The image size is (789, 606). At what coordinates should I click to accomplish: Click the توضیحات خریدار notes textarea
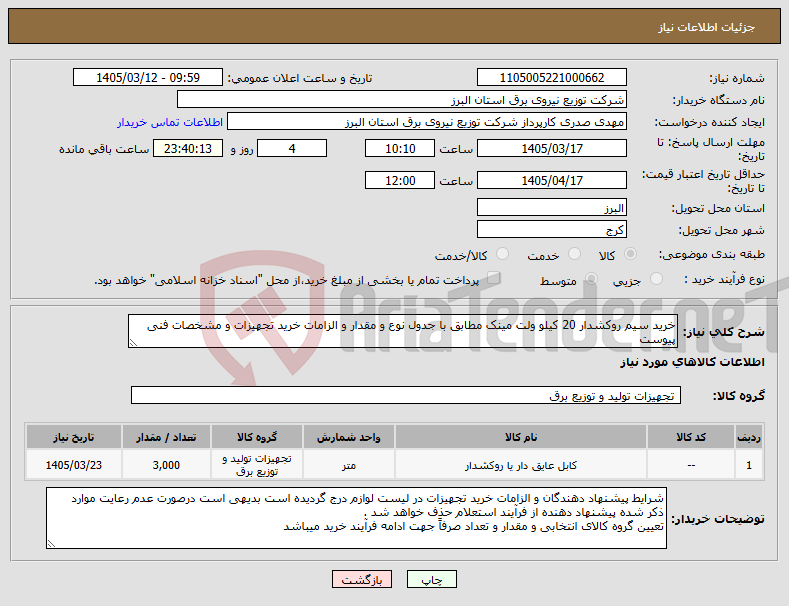(356, 518)
